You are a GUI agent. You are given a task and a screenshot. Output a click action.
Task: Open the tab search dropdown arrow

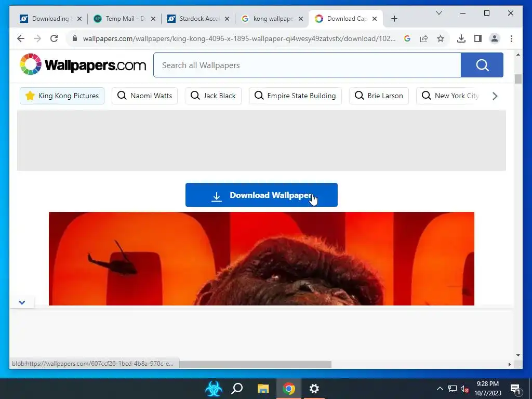click(x=438, y=13)
